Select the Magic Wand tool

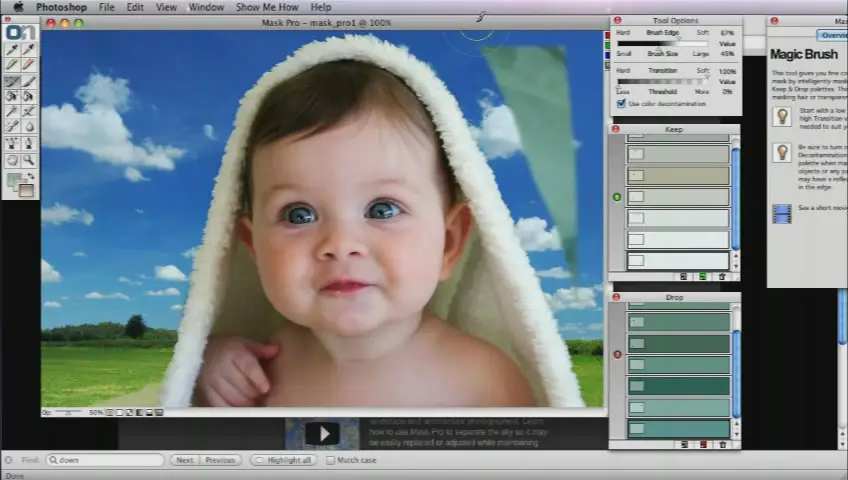(12, 111)
